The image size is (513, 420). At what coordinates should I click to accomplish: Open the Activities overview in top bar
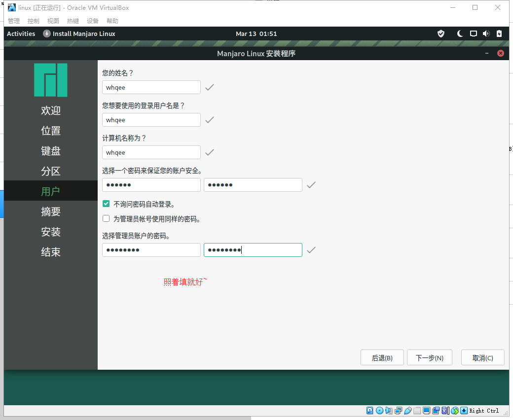(x=21, y=34)
